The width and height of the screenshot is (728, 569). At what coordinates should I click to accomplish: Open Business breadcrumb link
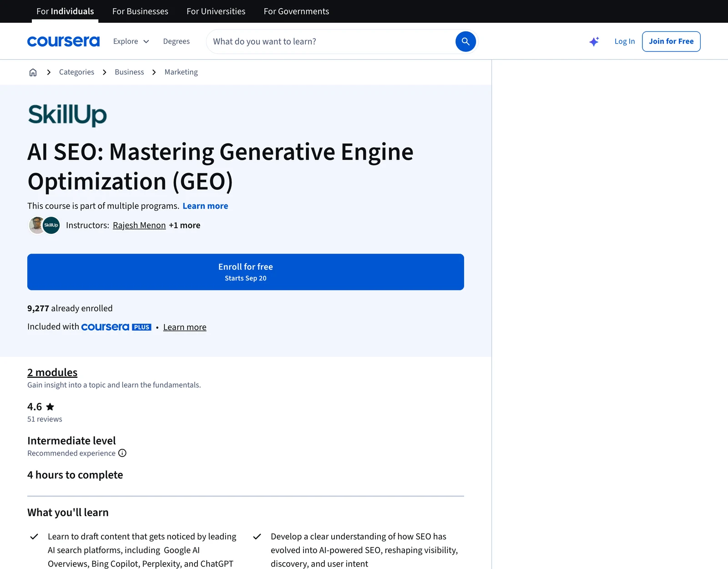[x=129, y=72]
